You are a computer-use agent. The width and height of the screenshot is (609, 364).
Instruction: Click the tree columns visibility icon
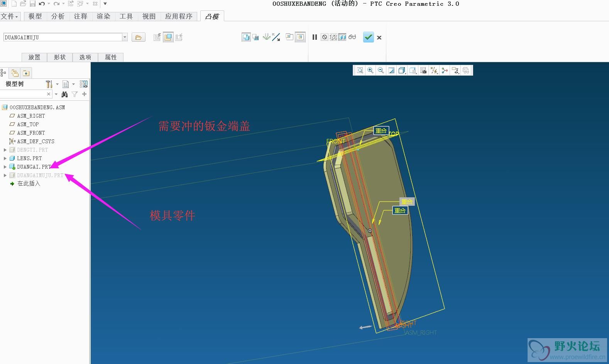point(83,84)
